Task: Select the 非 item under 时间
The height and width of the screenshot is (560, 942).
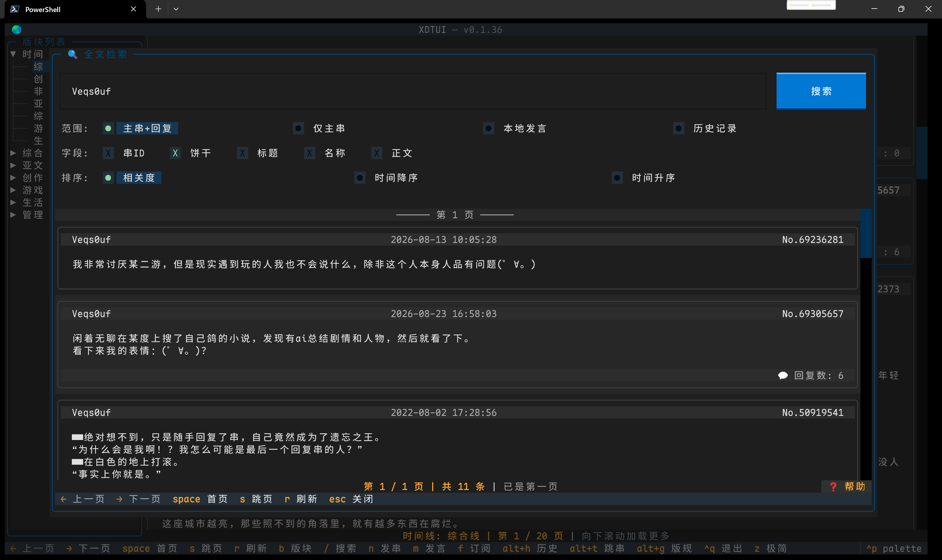Action: [x=38, y=91]
